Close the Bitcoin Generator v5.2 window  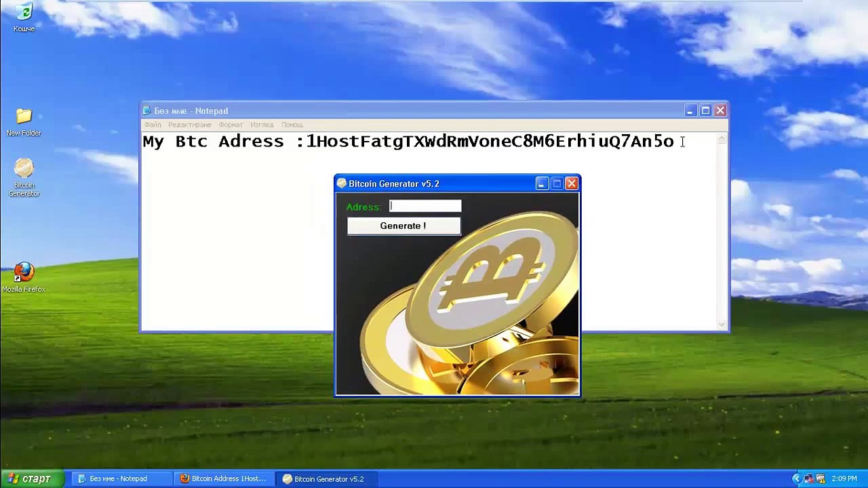[572, 184]
